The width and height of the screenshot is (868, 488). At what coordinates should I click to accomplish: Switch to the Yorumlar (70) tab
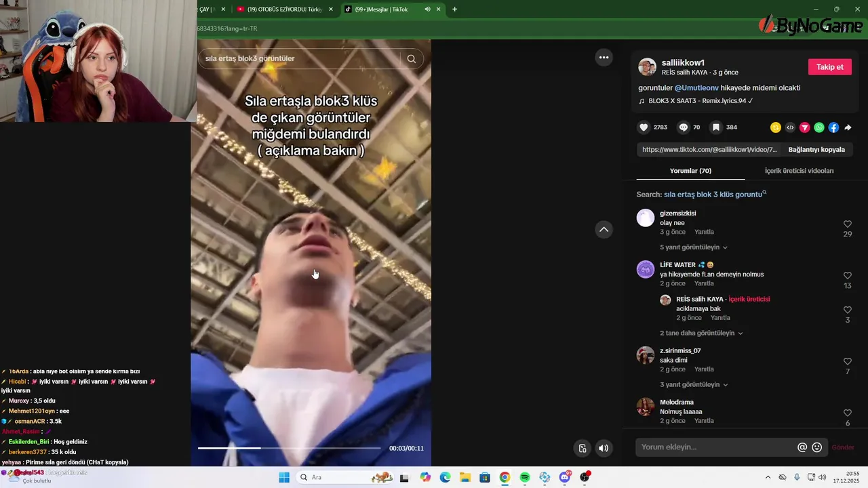(x=690, y=171)
